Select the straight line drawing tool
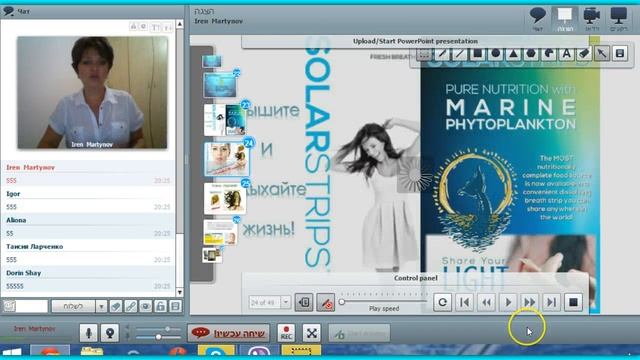The width and height of the screenshot is (640, 360). tap(460, 53)
